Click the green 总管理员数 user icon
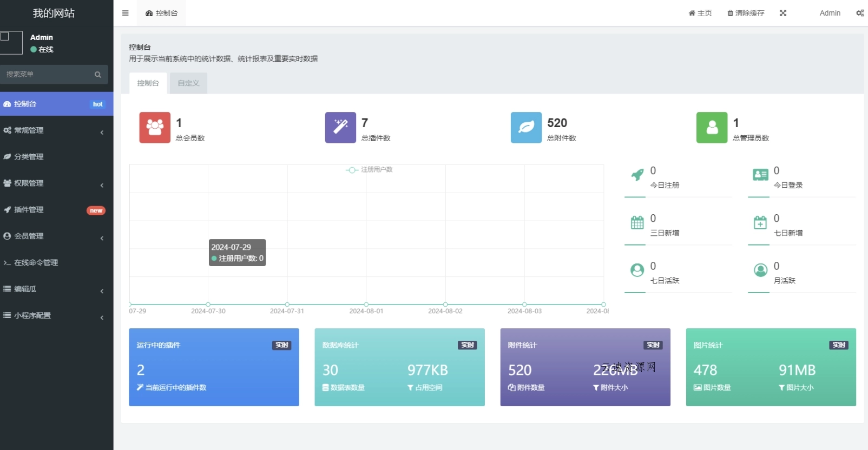Screen dimensions: 868x450 coord(712,128)
